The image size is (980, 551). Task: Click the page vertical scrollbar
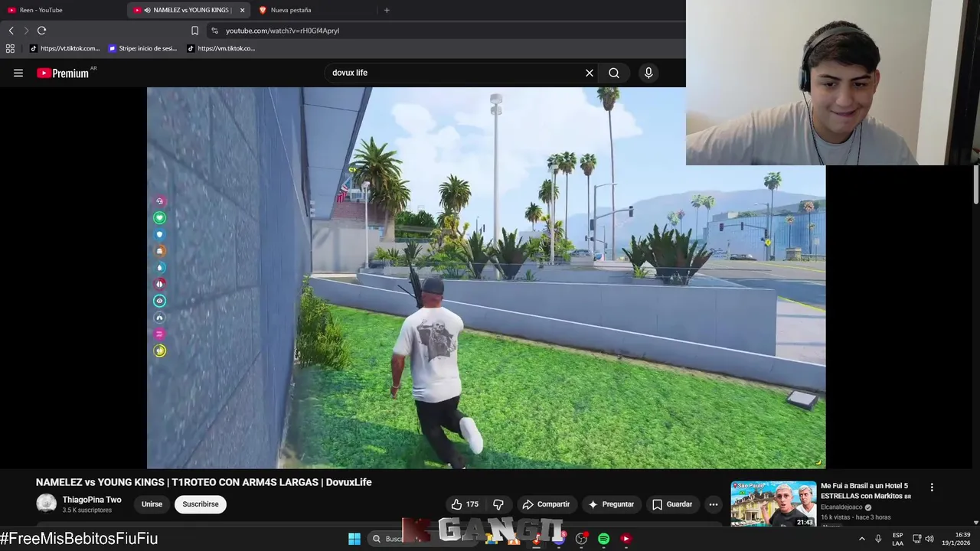975,184
